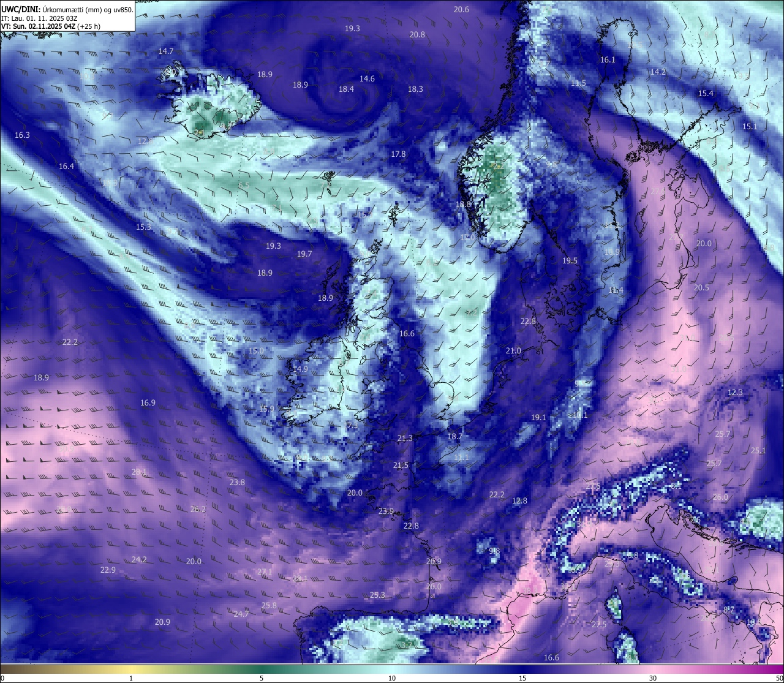The image size is (784, 683).
Task: Click the map value 18.7
Action: pos(454,436)
